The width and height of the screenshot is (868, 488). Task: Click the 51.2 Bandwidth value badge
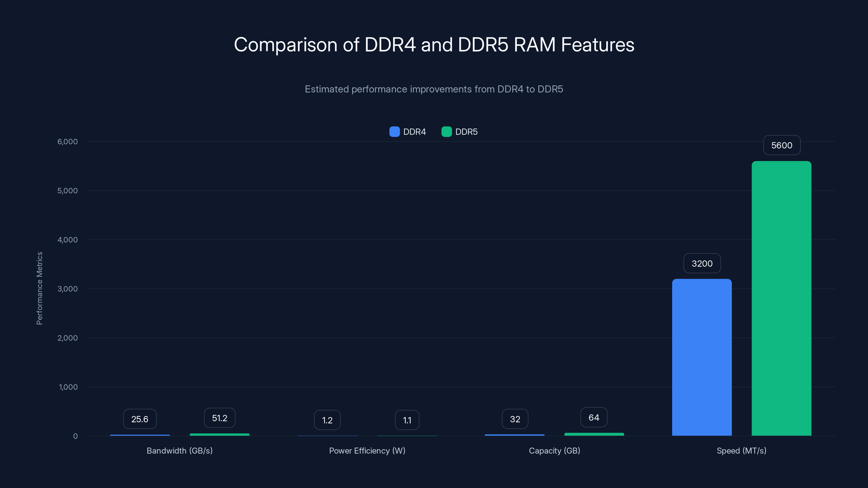click(219, 418)
